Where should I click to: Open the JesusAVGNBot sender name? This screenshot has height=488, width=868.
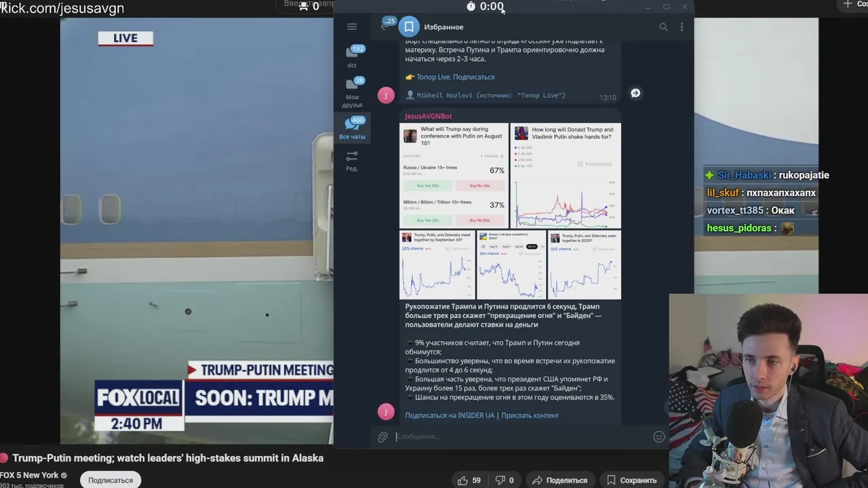click(428, 116)
